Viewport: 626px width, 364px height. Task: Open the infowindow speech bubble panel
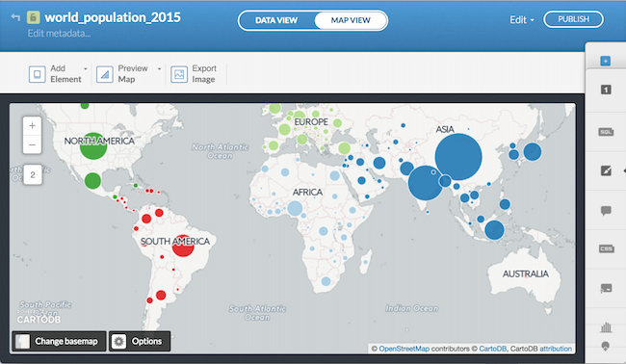(x=606, y=210)
